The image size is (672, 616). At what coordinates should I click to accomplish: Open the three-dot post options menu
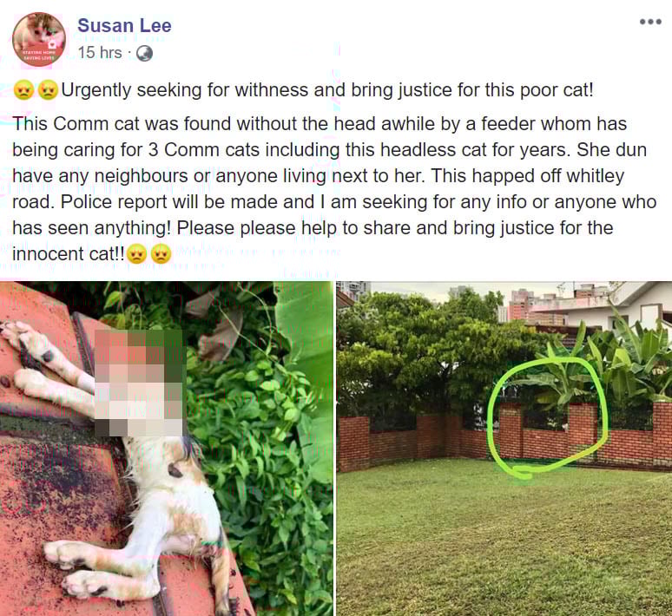coord(650,22)
